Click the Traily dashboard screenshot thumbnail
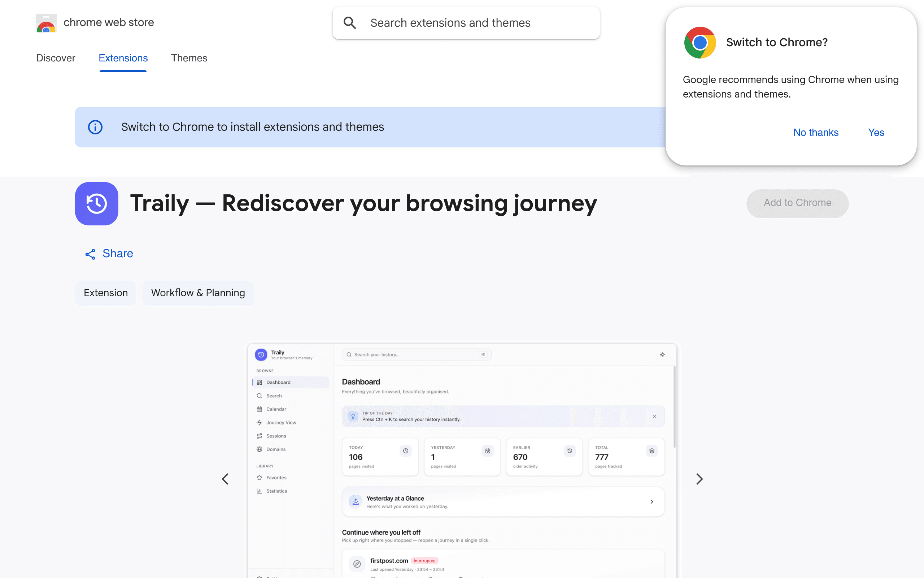 pos(462,461)
